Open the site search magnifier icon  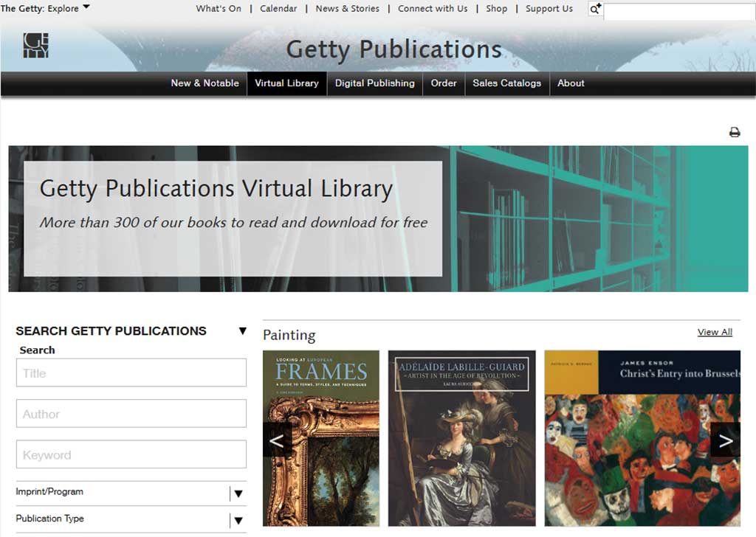595,9
